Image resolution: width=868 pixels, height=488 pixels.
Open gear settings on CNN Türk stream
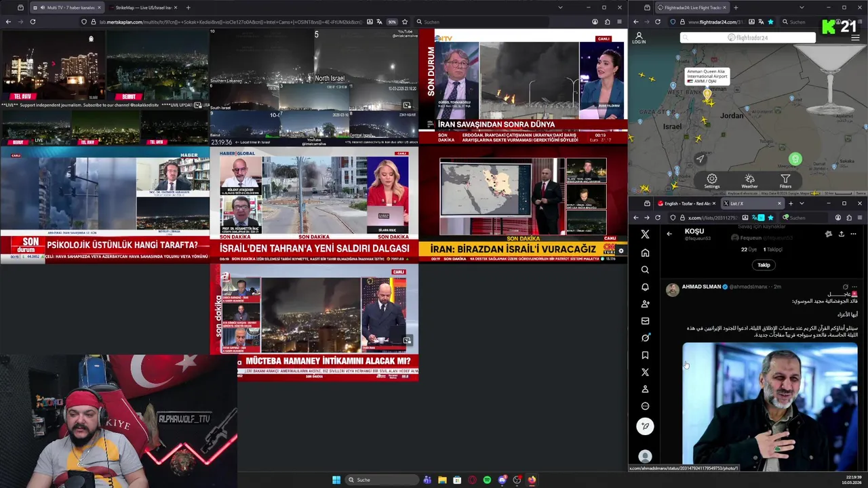(620, 251)
